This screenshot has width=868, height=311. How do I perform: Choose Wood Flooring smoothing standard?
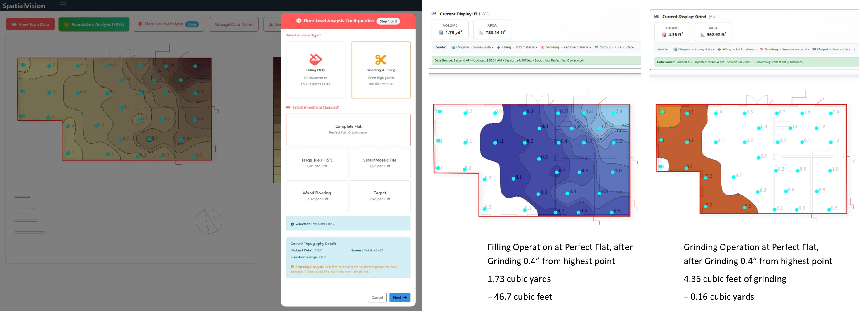click(x=317, y=196)
